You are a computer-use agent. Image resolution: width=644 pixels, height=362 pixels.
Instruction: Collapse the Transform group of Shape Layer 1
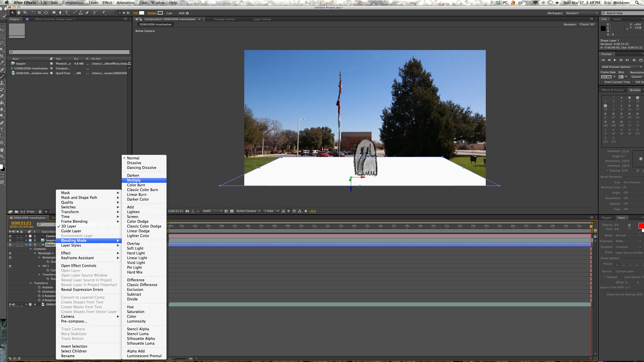tap(31, 283)
